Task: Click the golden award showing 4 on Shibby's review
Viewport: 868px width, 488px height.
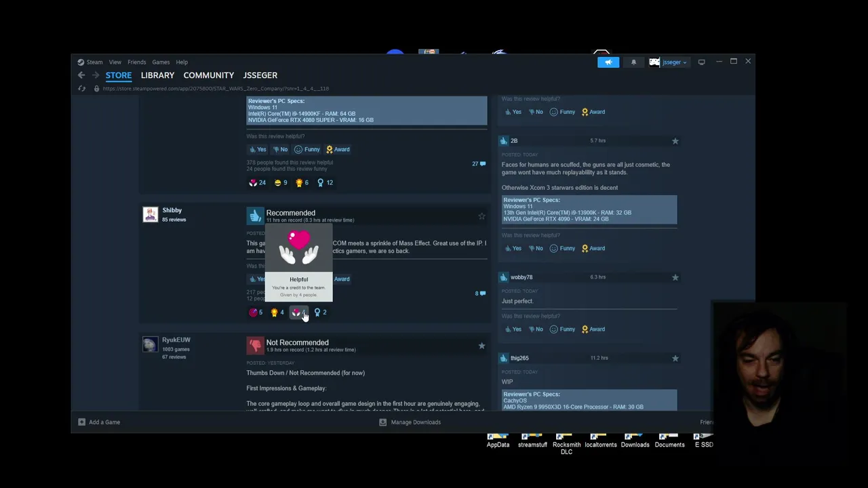Action: click(x=277, y=312)
